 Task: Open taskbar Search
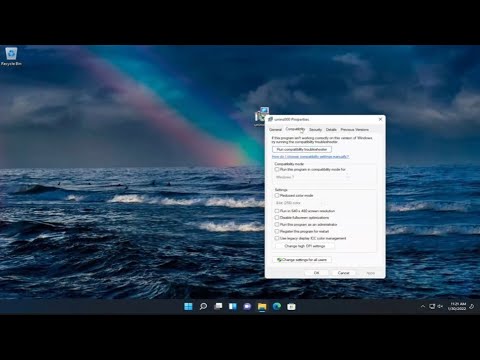click(203, 306)
